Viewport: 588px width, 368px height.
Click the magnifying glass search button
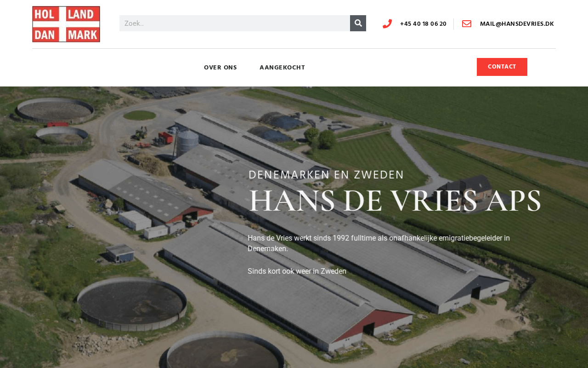(x=358, y=23)
